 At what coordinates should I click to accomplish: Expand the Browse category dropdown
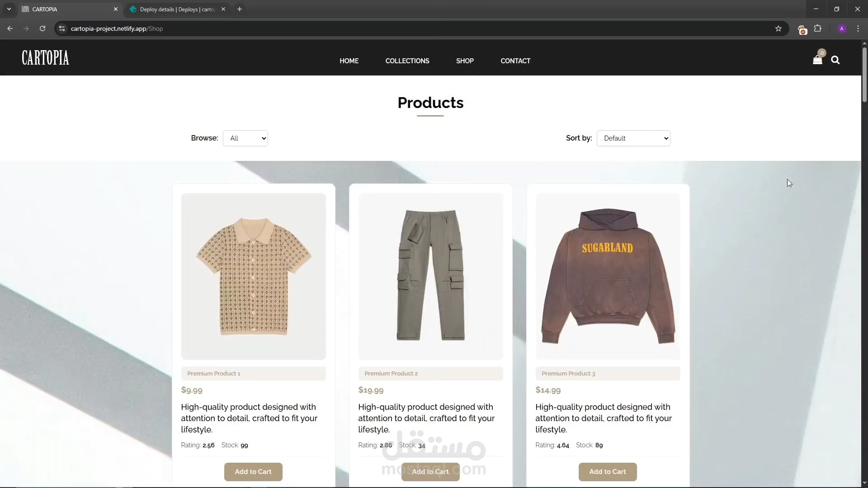tap(245, 138)
